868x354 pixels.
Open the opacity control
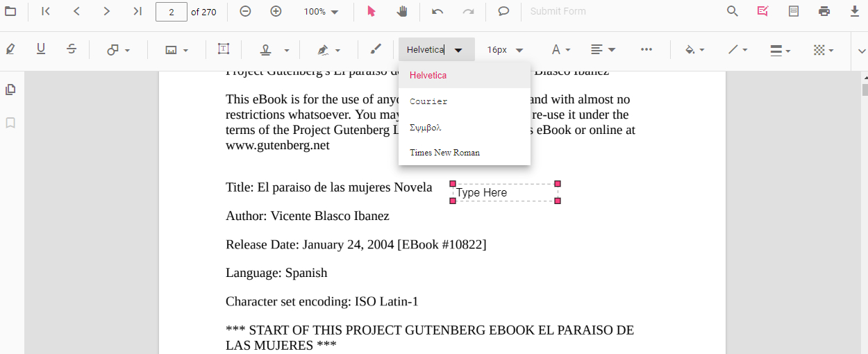tap(824, 50)
